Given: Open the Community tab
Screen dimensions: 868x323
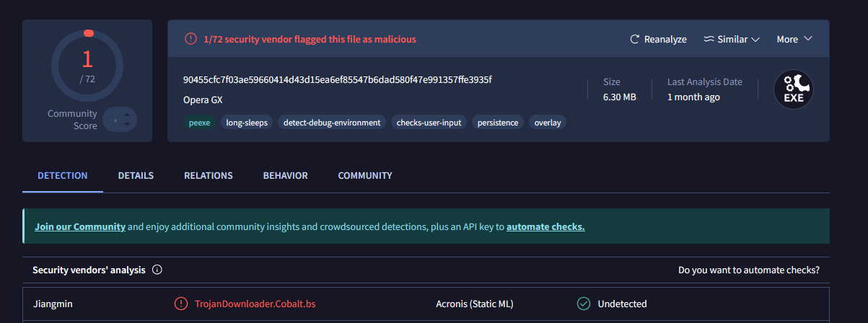Looking at the screenshot, I should click(365, 175).
